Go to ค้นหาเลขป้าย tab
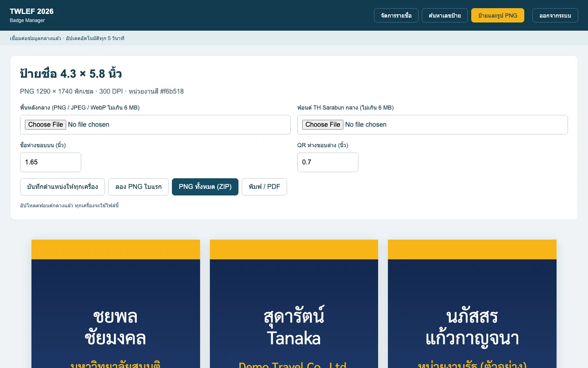This screenshot has height=368, width=588. (x=445, y=16)
